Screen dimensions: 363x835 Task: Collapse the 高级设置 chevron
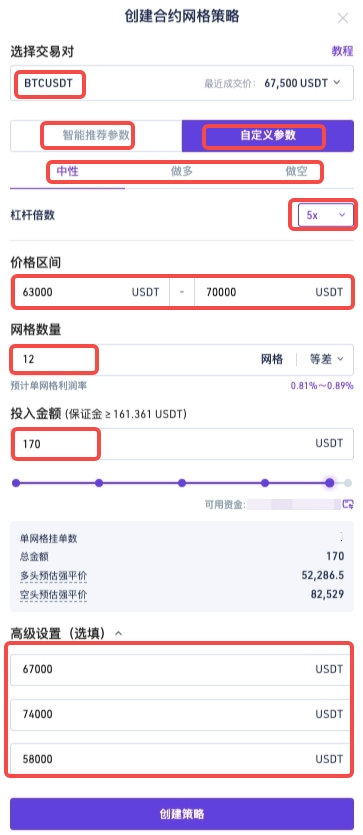[x=119, y=634]
